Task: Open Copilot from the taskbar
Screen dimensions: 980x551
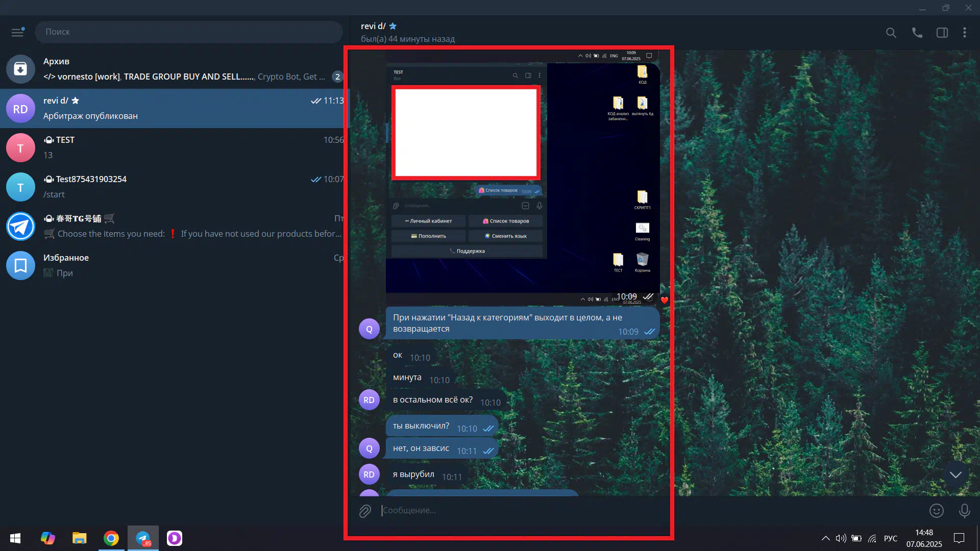Action: (48, 538)
